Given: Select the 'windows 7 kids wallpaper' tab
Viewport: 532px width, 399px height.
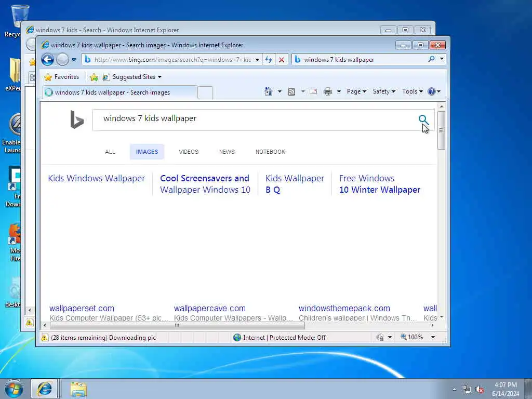Looking at the screenshot, I should click(x=120, y=92).
